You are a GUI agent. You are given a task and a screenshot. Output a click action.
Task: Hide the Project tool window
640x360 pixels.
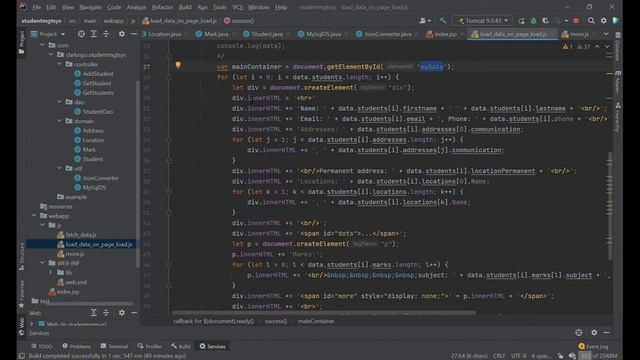pyautogui.click(x=134, y=34)
